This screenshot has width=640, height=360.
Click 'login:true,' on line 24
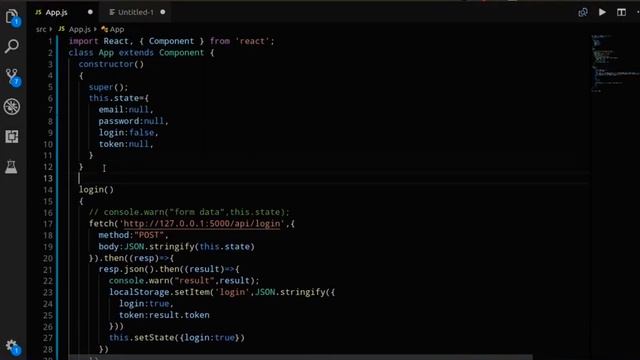point(146,304)
